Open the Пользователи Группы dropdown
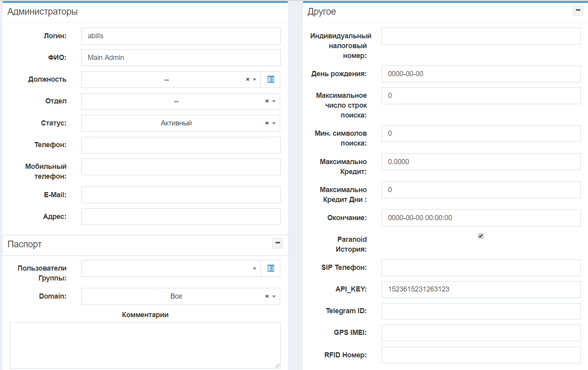 [254, 269]
